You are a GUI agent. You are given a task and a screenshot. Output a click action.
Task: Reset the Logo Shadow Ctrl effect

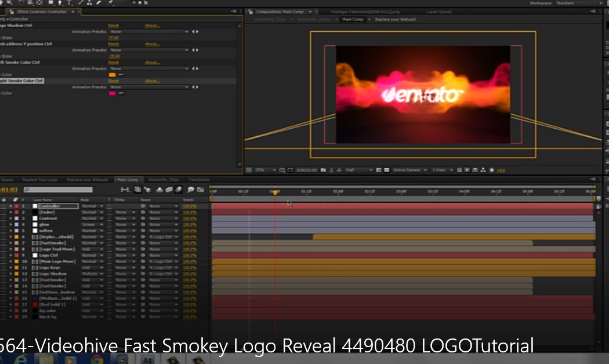(x=114, y=26)
